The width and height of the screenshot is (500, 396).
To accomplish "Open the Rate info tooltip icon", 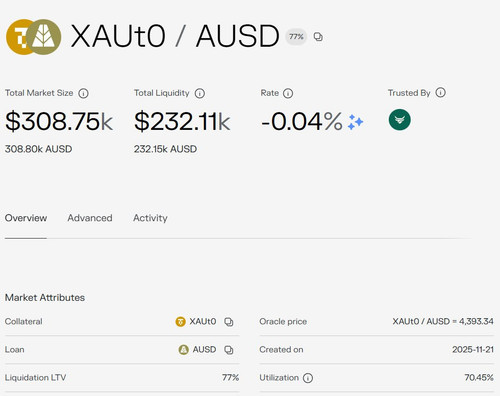I will click(288, 93).
